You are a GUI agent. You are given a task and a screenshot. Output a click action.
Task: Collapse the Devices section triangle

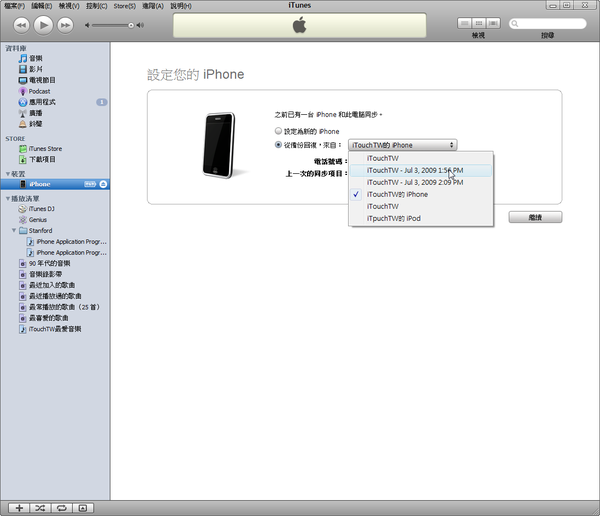click(8, 174)
